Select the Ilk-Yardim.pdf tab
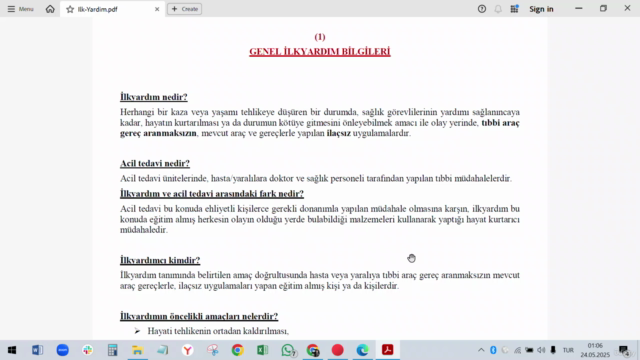This screenshot has height=360, width=640. [112, 9]
